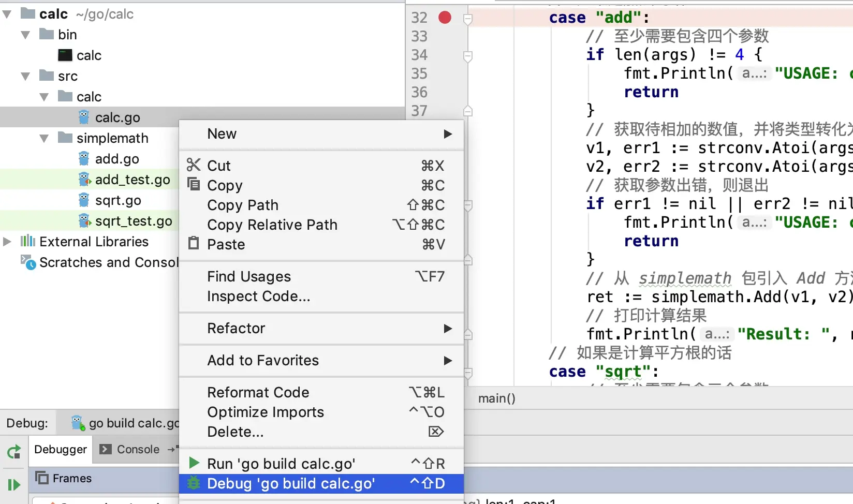The height and width of the screenshot is (504, 853).
Task: Click the sqrt.go gopher file icon
Action: coord(84,200)
